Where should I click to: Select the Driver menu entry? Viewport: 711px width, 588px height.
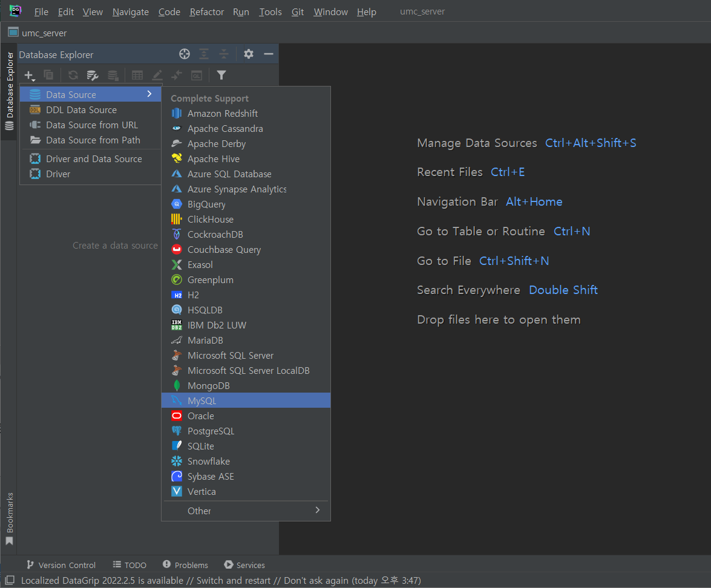pyautogui.click(x=91, y=174)
